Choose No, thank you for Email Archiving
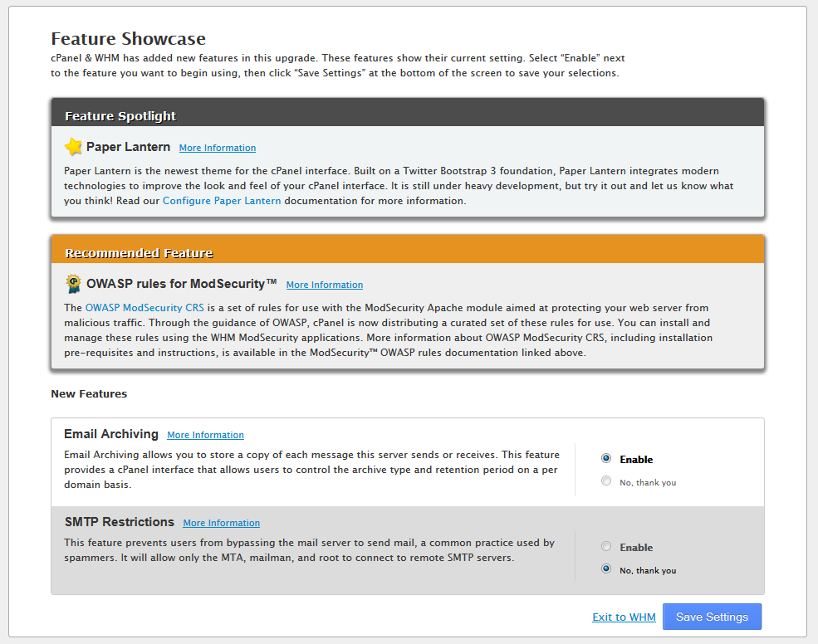Screen dimensions: 818x644 [605, 481]
